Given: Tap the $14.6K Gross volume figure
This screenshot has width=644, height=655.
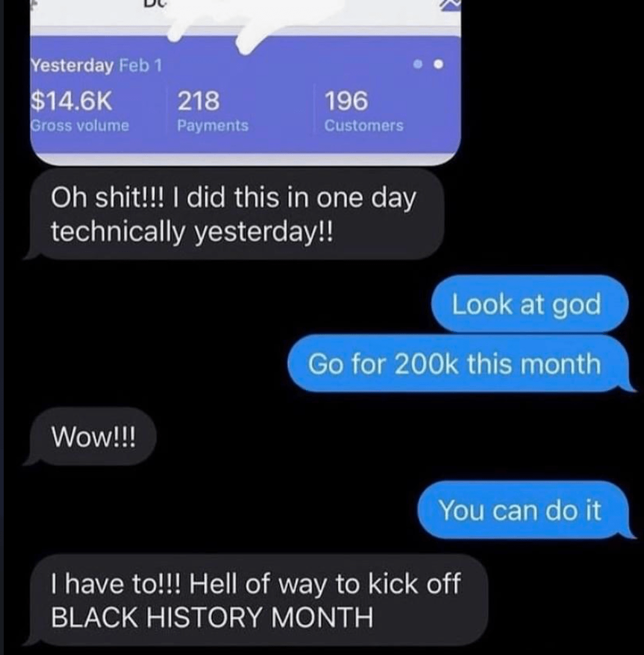Looking at the screenshot, I should click(72, 101).
